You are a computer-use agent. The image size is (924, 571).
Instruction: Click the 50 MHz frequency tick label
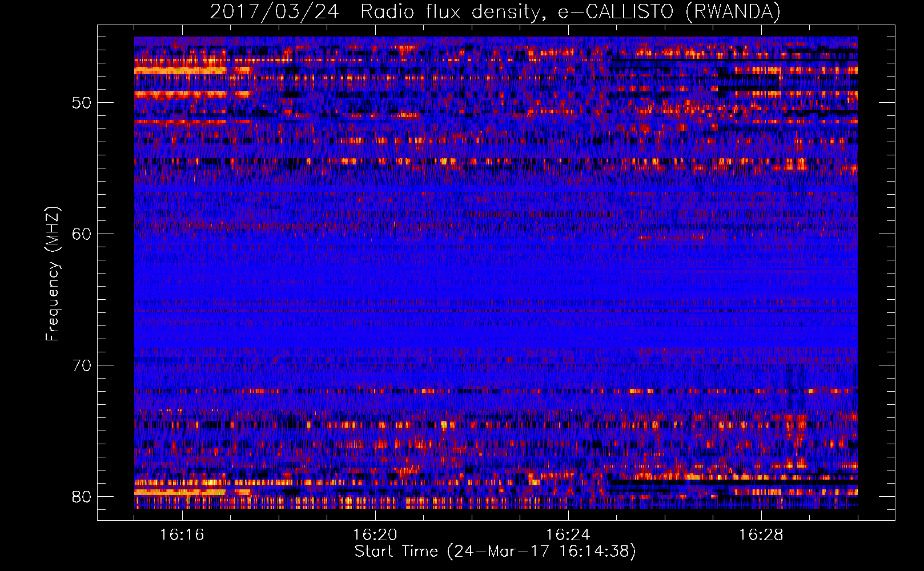click(x=81, y=103)
